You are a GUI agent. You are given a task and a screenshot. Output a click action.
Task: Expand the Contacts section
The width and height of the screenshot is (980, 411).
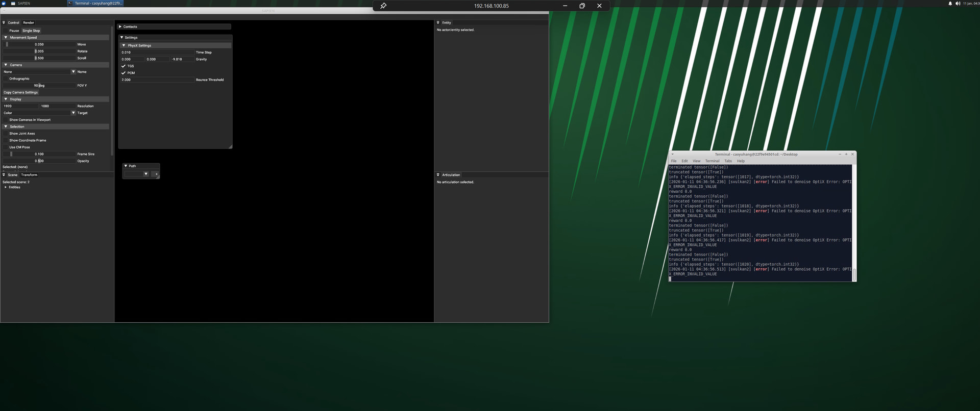tap(120, 27)
